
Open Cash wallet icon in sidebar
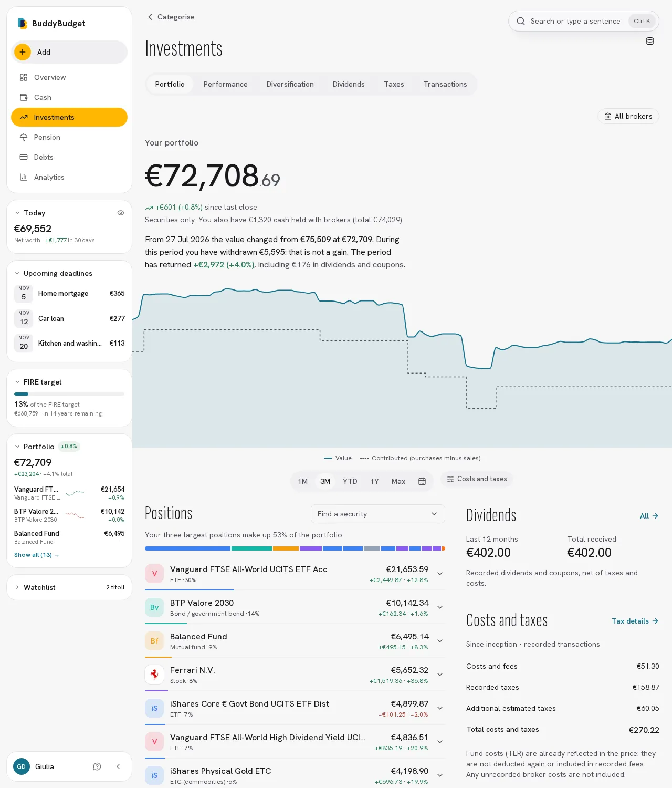pos(24,97)
